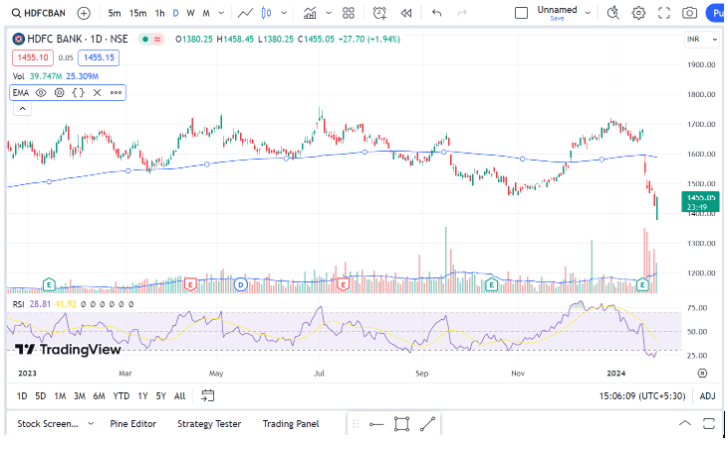Viewport: 728px width, 451px height.
Task: Open the go-to-date calendar icon
Action: pyautogui.click(x=208, y=396)
